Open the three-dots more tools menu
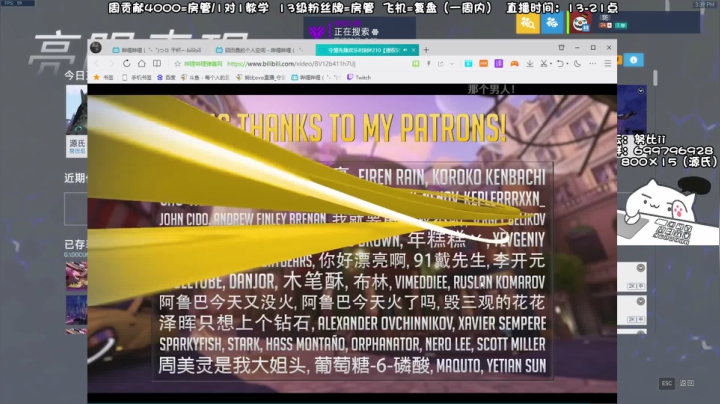Image resolution: width=720 pixels, height=404 pixels. pos(593,64)
